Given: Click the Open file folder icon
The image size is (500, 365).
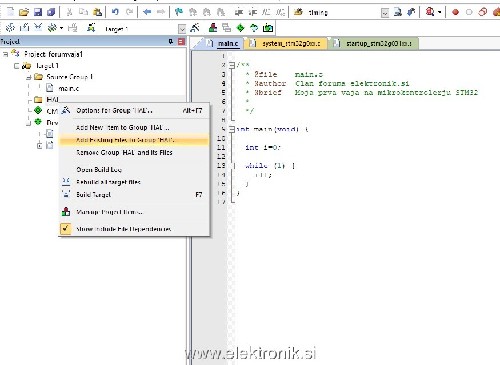Looking at the screenshot, I should point(24,12).
